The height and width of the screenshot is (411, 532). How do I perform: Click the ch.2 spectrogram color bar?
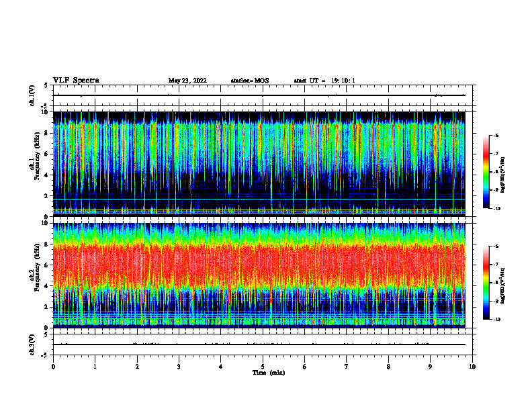(486, 283)
